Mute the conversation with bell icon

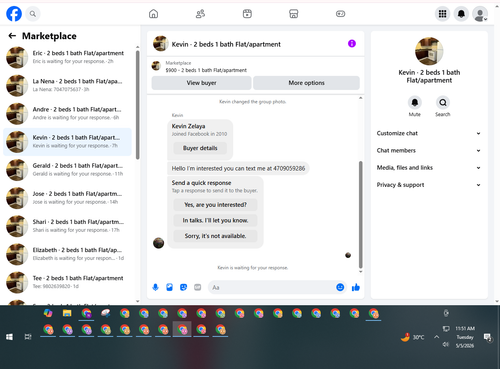click(415, 103)
